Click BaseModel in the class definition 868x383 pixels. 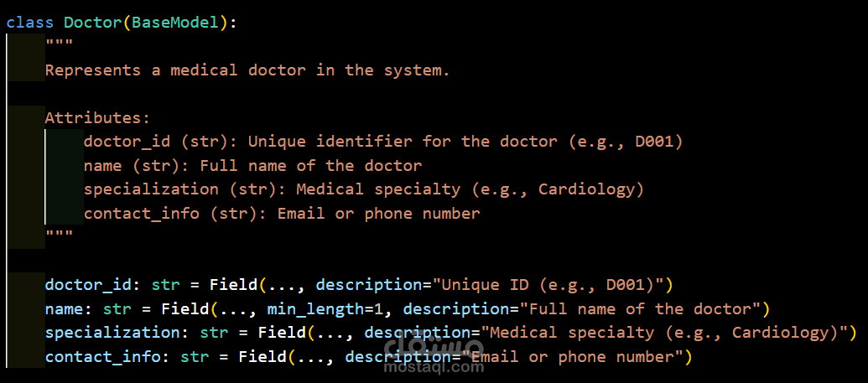[x=175, y=23]
